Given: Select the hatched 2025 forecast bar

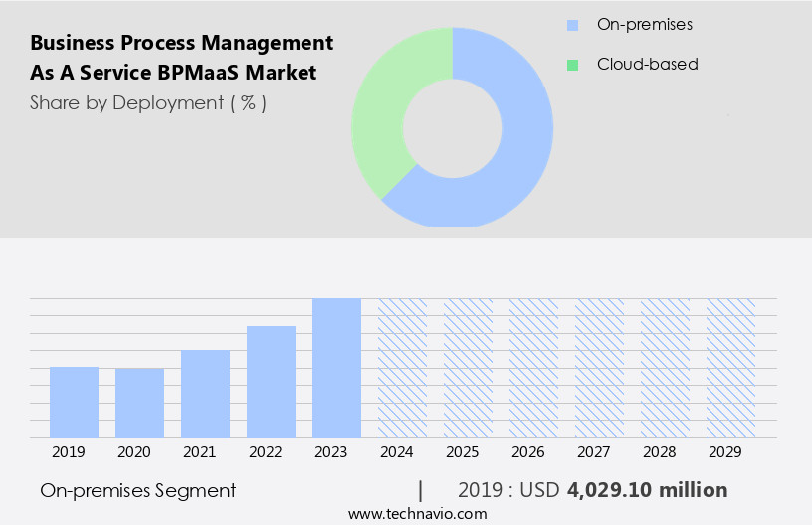Looking at the screenshot, I should [468, 368].
